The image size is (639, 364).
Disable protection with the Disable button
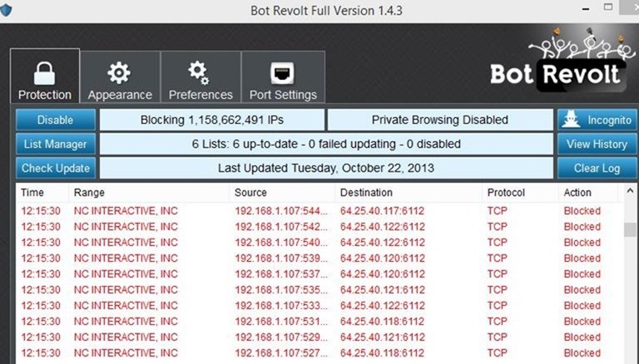(56, 120)
